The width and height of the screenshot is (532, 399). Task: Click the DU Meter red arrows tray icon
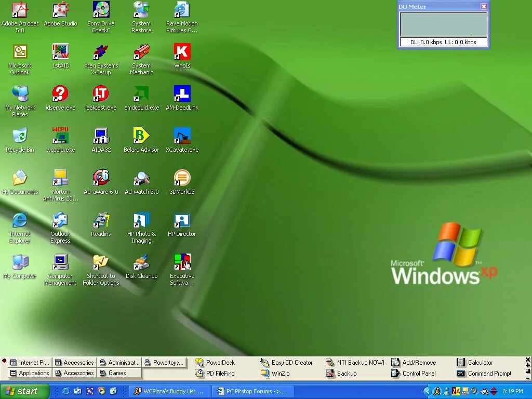coord(494,391)
